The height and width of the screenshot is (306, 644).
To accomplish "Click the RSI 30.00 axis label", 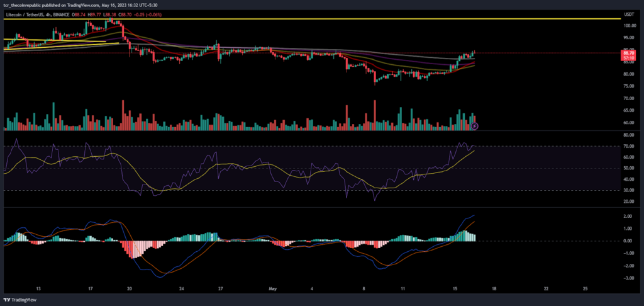I will pos(628,190).
